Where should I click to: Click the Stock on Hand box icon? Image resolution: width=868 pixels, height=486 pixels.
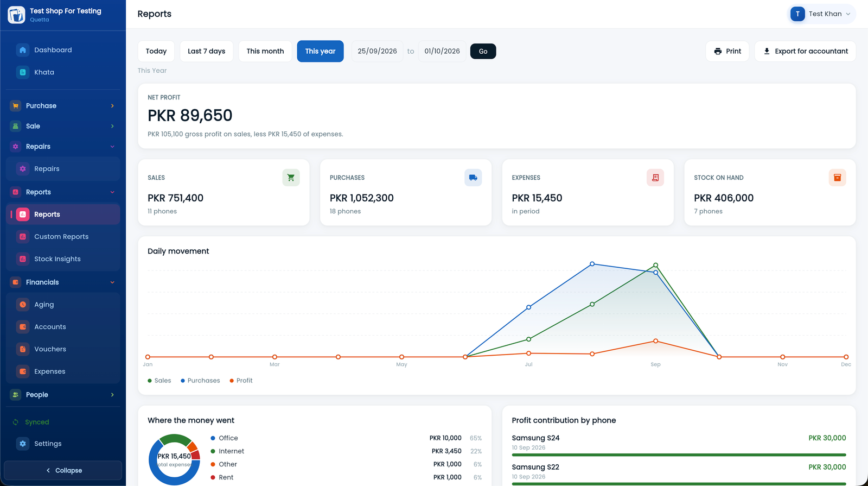click(x=837, y=178)
